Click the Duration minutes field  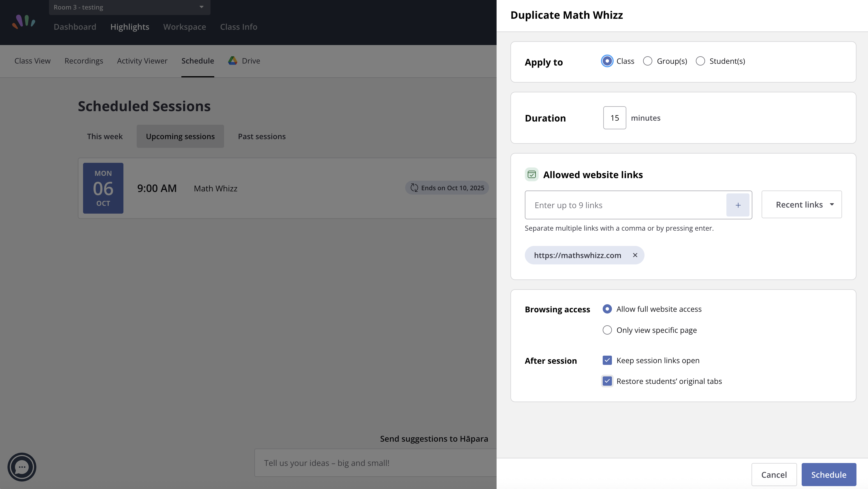pyautogui.click(x=615, y=118)
